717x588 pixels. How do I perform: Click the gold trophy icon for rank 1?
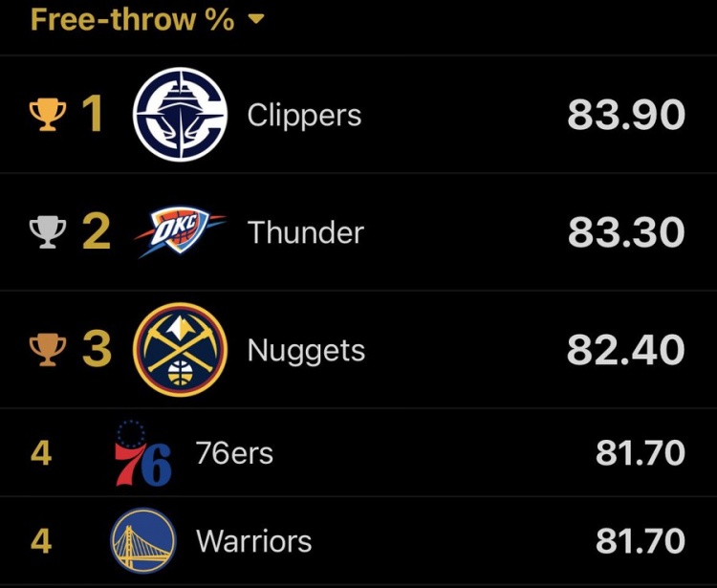tap(47, 116)
